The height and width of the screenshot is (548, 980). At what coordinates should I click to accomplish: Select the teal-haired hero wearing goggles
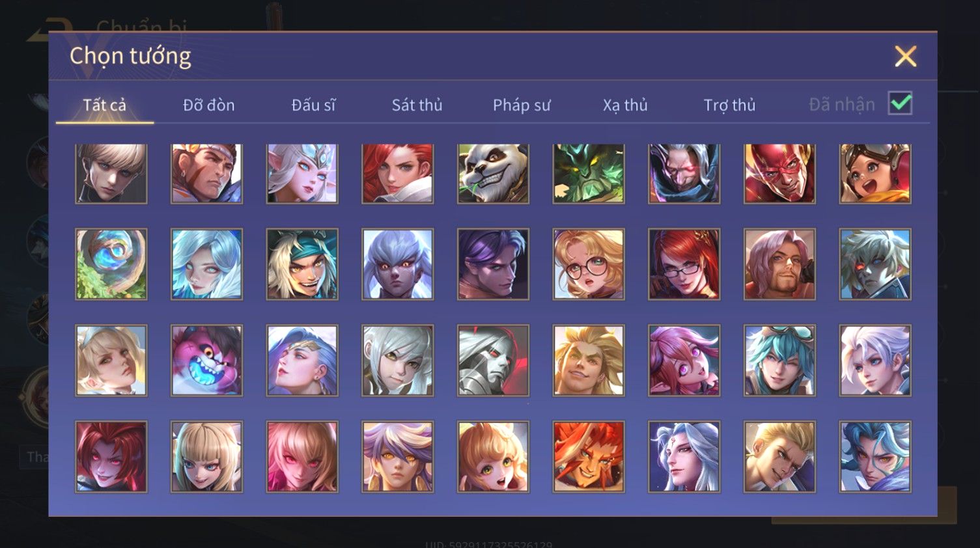point(779,360)
